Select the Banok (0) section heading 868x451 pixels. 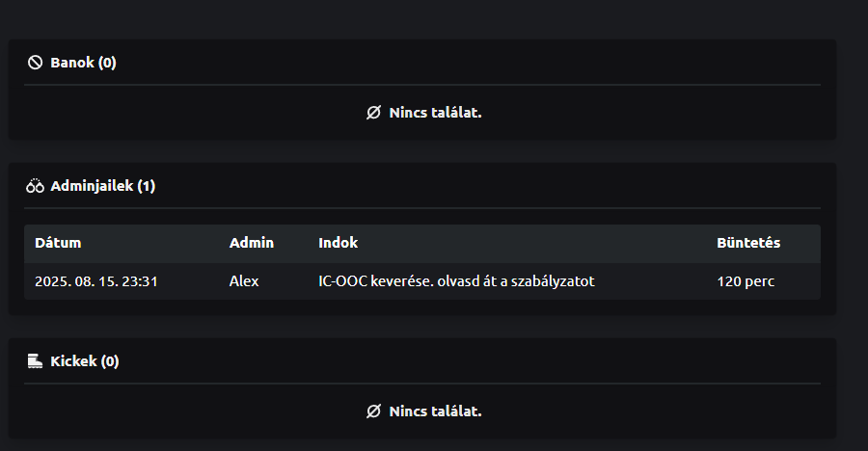83,63
